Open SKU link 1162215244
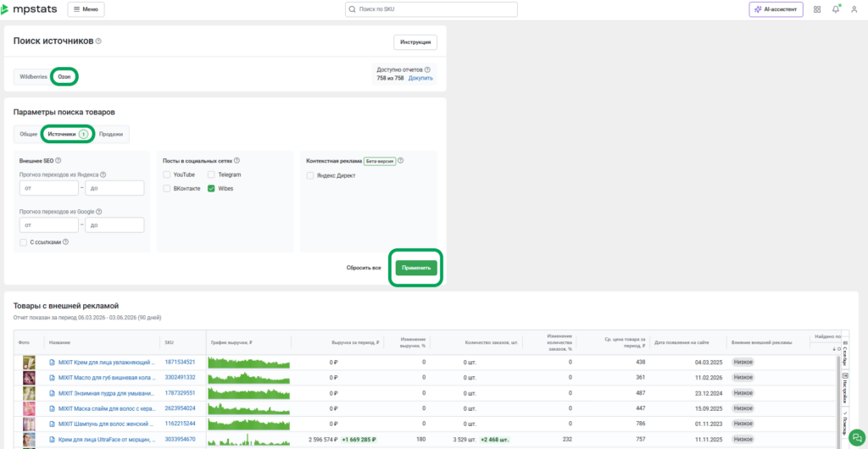The height and width of the screenshot is (449, 868). click(180, 424)
